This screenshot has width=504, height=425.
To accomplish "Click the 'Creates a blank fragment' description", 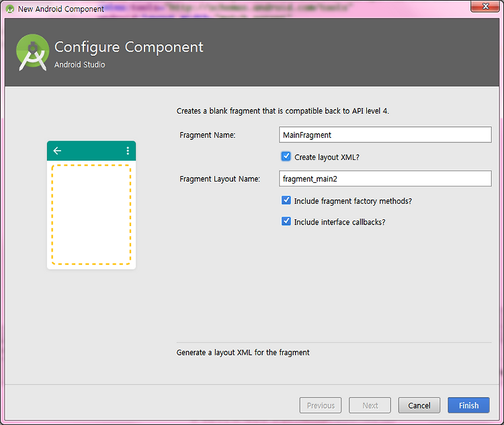I will pos(282,111).
